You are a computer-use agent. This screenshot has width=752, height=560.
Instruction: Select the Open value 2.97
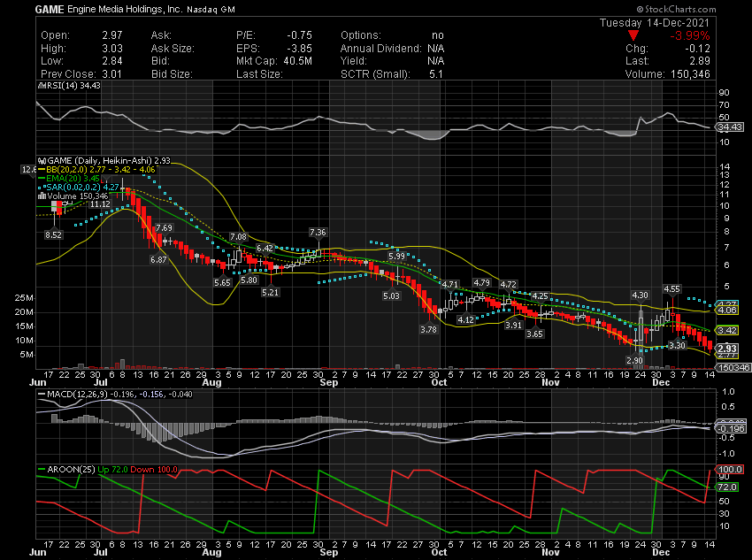[x=112, y=35]
